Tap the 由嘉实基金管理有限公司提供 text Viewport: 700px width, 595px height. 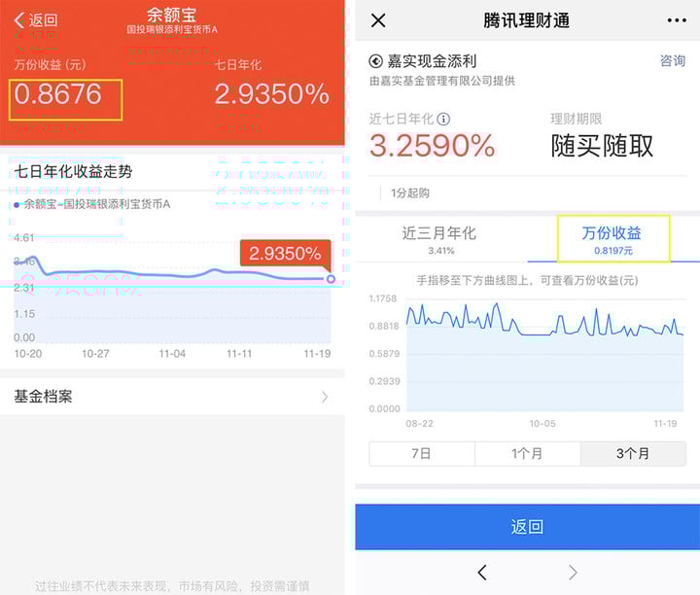[442, 81]
